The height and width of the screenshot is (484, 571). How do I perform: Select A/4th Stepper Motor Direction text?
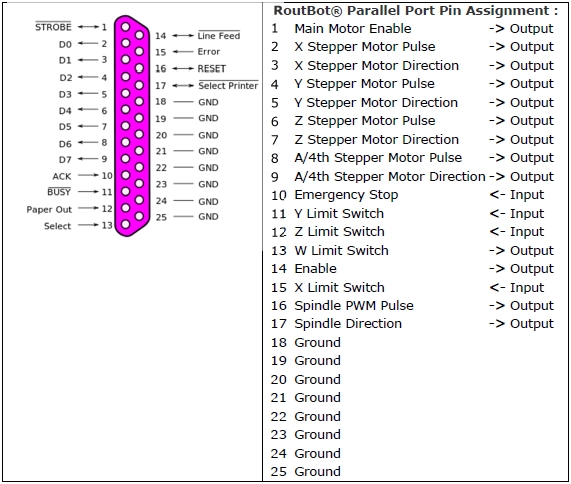(390, 177)
